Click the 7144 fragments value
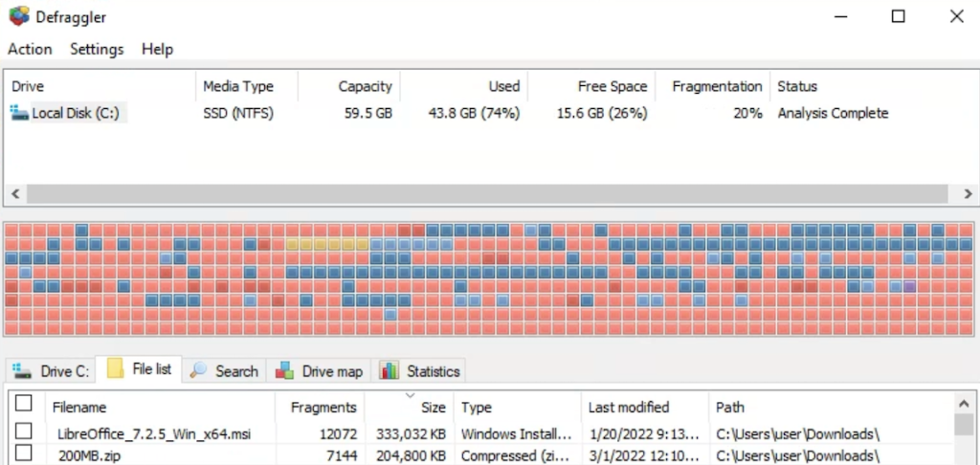The width and height of the screenshot is (980, 465). [340, 455]
